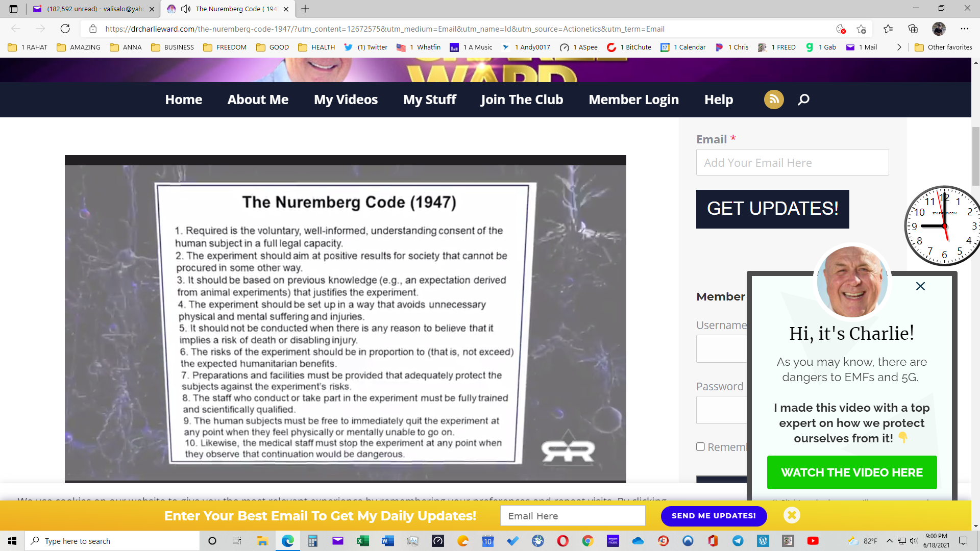
Task: Open the site search magnifier icon
Action: [x=803, y=99]
